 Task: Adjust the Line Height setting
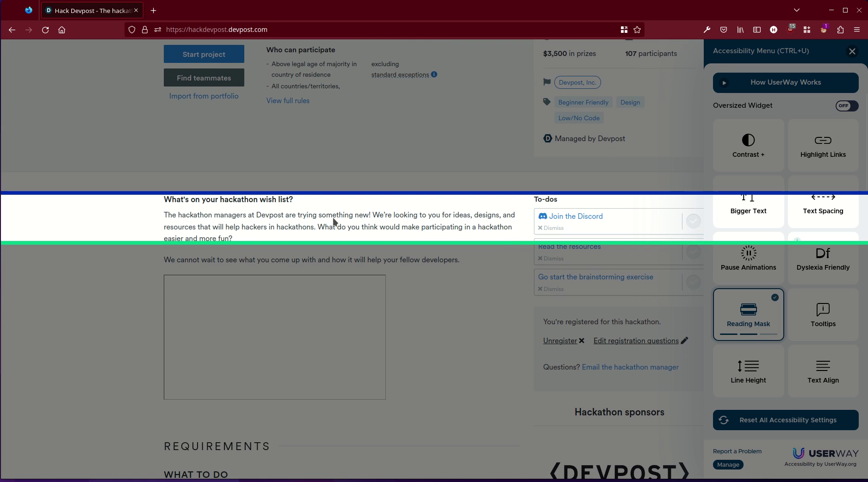coord(748,371)
